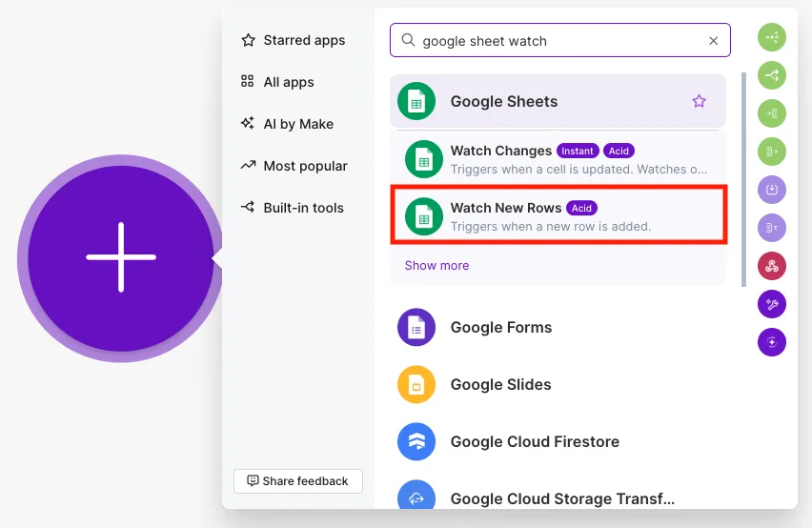Add the text parser light purple icon

(x=772, y=228)
